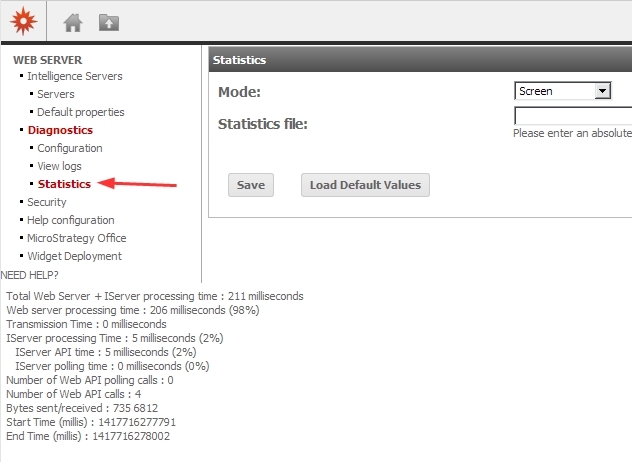The height and width of the screenshot is (462, 632).
Task: Open Default properties page
Action: tap(80, 112)
